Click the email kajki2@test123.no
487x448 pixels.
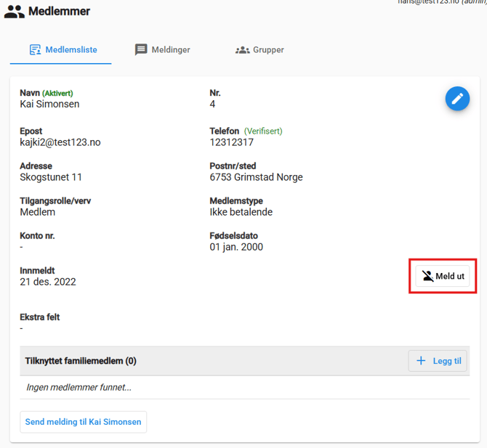(x=60, y=142)
